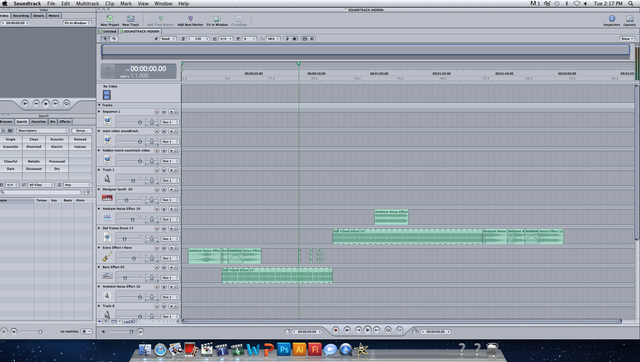The height and width of the screenshot is (362, 640).
Task: Switch to the Favorites tab
Action: click(38, 122)
